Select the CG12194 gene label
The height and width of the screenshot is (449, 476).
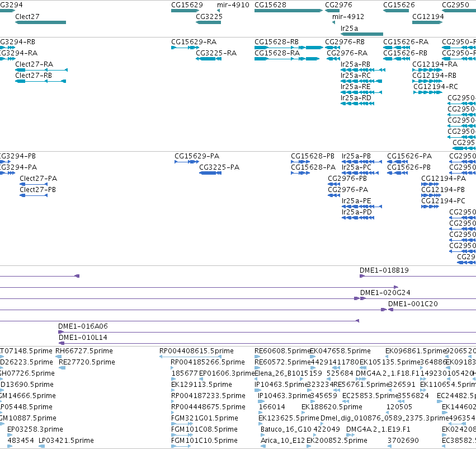(428, 17)
